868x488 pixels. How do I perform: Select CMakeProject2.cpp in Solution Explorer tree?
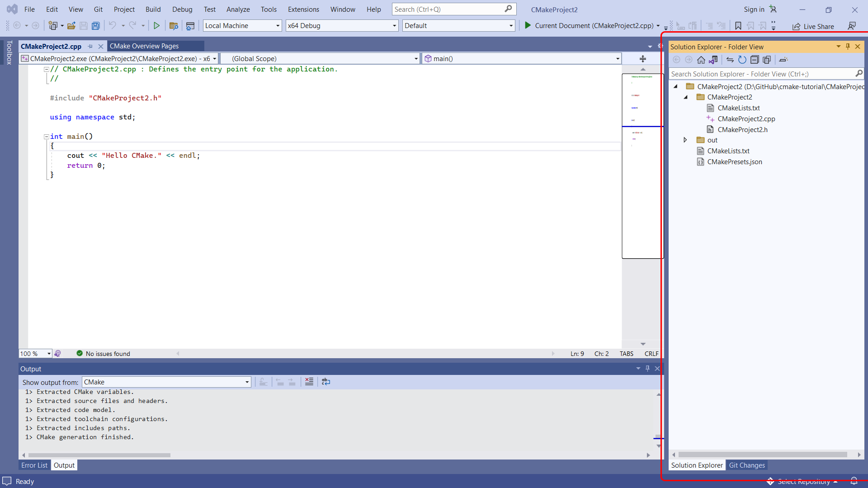point(746,119)
